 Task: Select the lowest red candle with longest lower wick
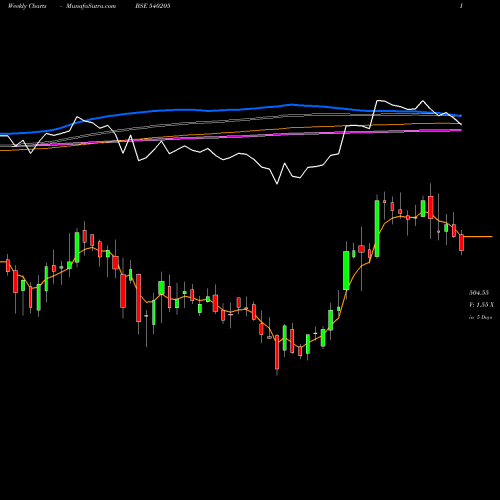tap(277, 352)
